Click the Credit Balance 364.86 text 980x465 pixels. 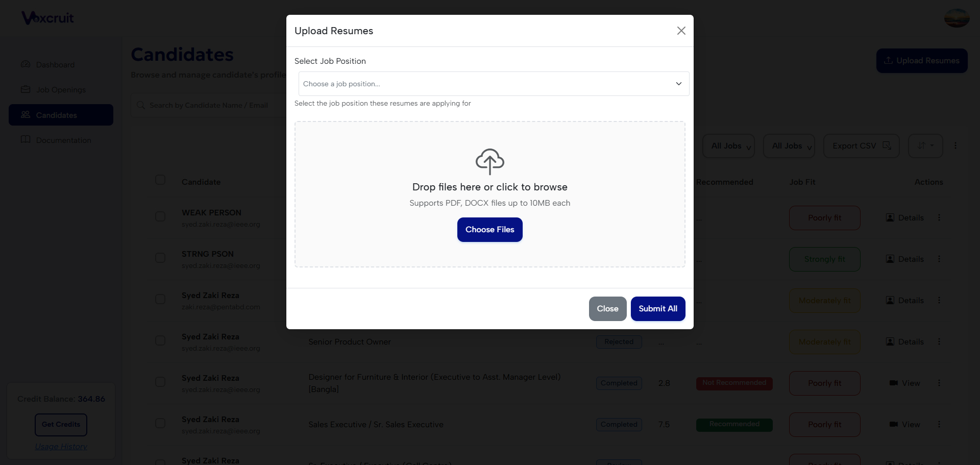(x=61, y=399)
